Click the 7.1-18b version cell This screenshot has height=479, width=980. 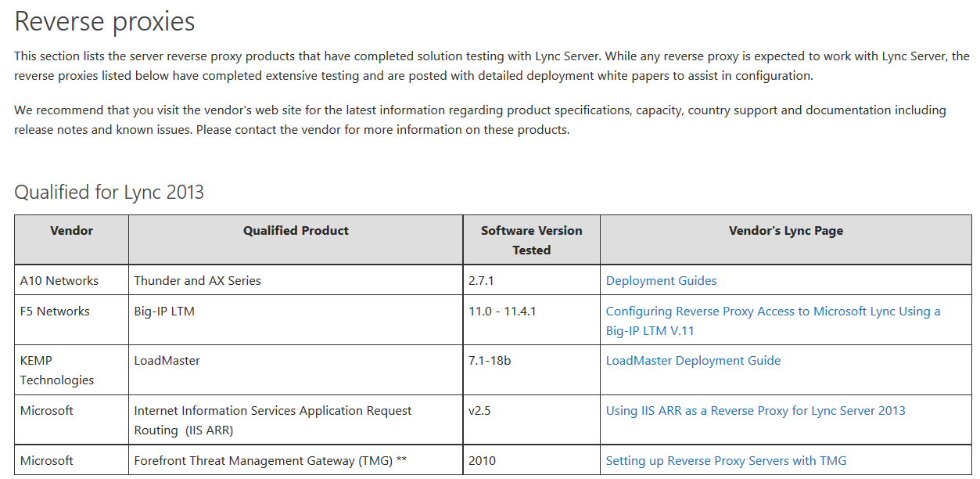pos(532,370)
